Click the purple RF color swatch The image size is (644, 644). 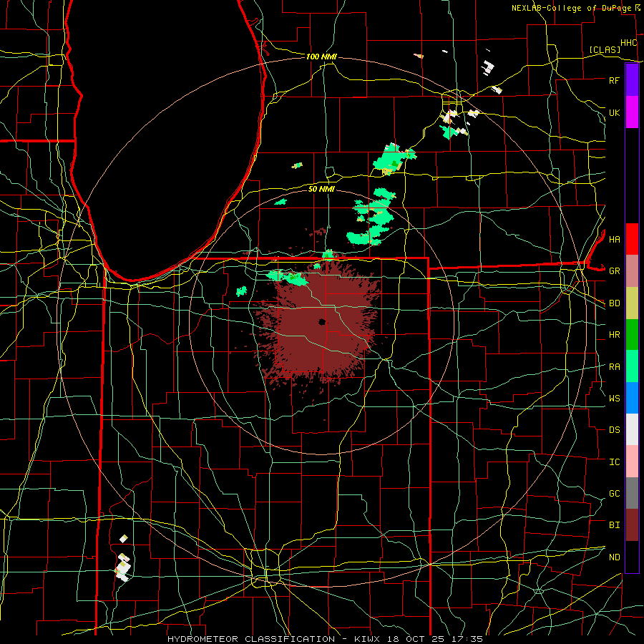coord(632,80)
